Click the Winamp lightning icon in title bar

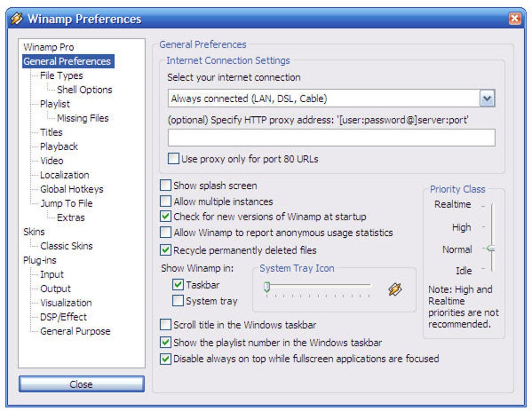[17, 19]
